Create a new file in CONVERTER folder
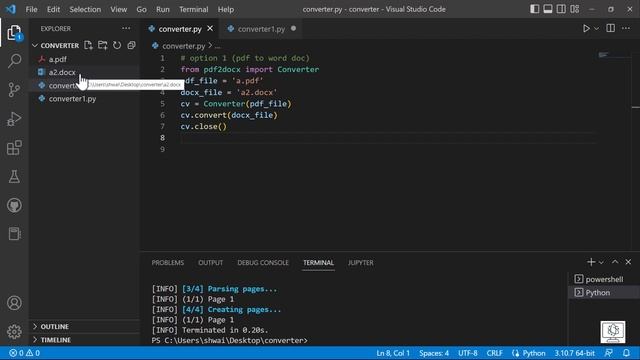The width and height of the screenshot is (640, 360). [x=88, y=45]
